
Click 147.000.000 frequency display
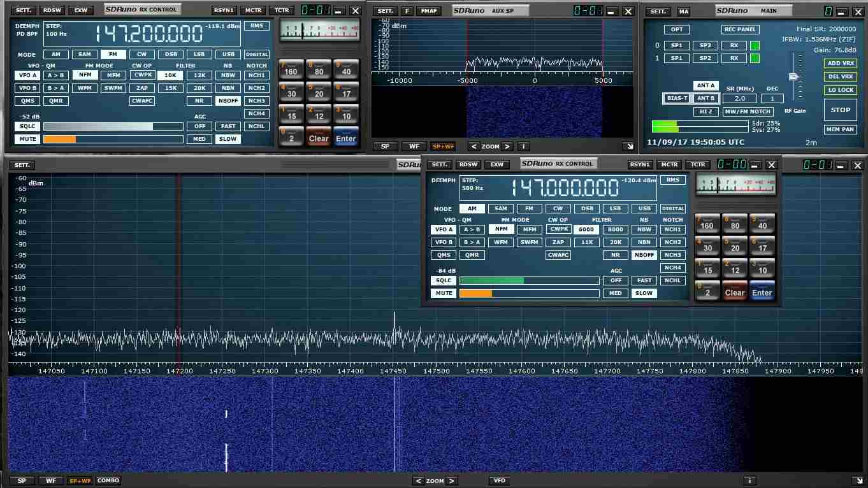pyautogui.click(x=565, y=188)
